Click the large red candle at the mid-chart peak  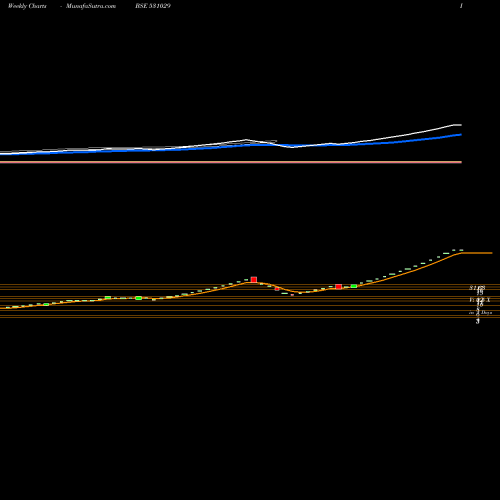point(254,279)
